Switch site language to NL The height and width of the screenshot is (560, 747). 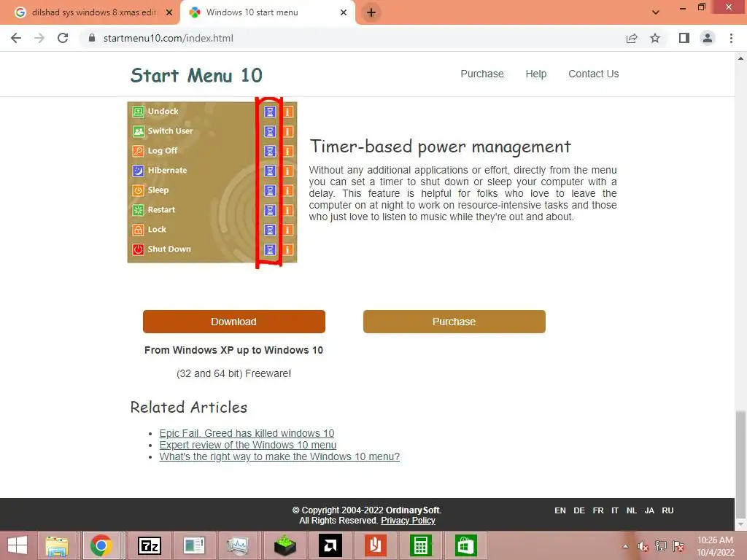click(x=632, y=510)
